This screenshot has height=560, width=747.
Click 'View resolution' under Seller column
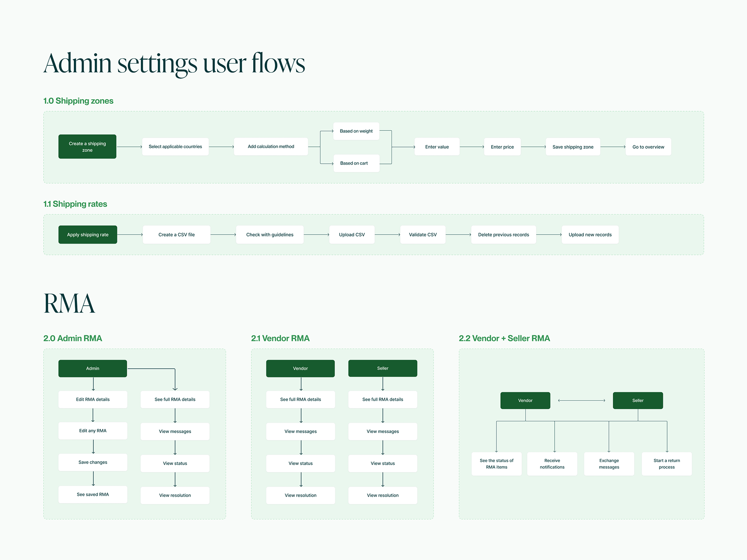tap(382, 495)
